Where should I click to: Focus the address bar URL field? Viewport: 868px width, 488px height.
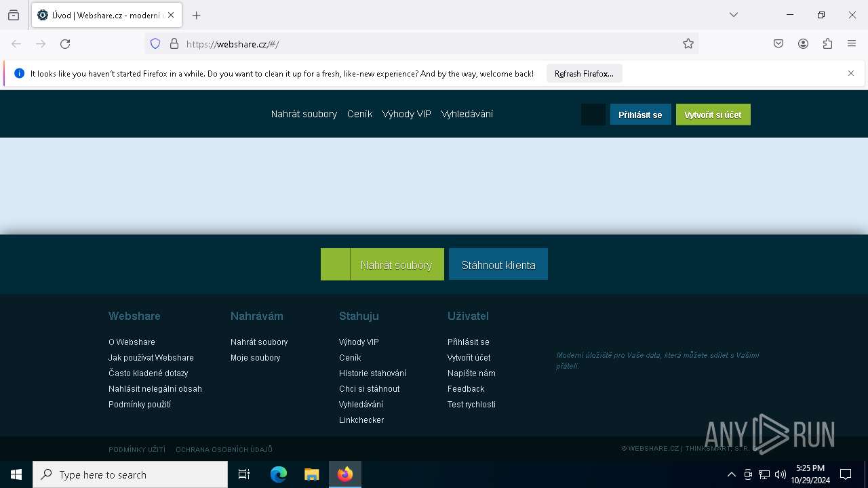tap(431, 44)
